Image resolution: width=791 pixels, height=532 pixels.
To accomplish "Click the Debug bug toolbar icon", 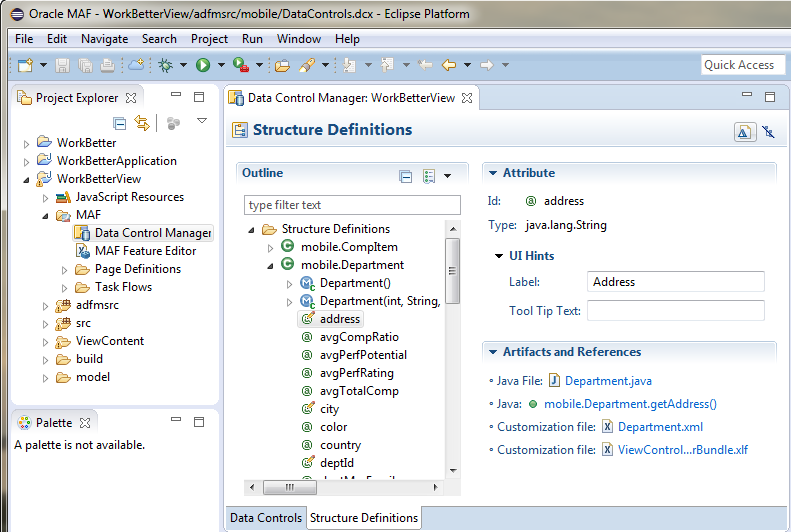I will tap(165, 65).
